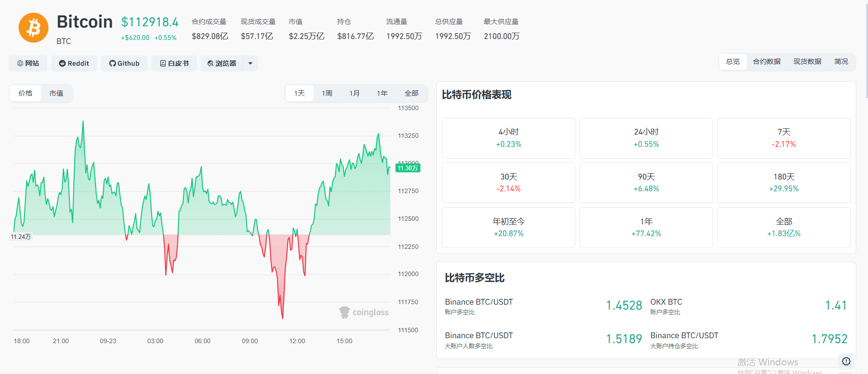The width and height of the screenshot is (868, 374).
Task: Click the 合约成交量 value $829.08亿
Action: coord(210,36)
